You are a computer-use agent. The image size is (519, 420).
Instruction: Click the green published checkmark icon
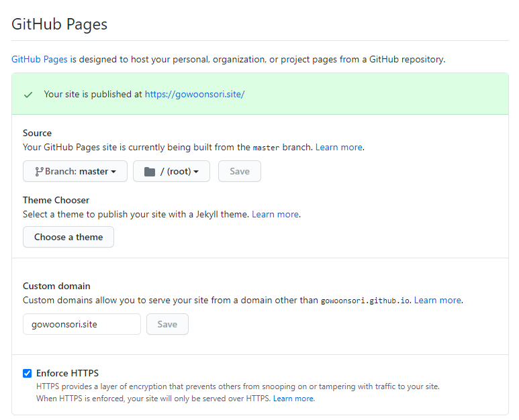28,95
